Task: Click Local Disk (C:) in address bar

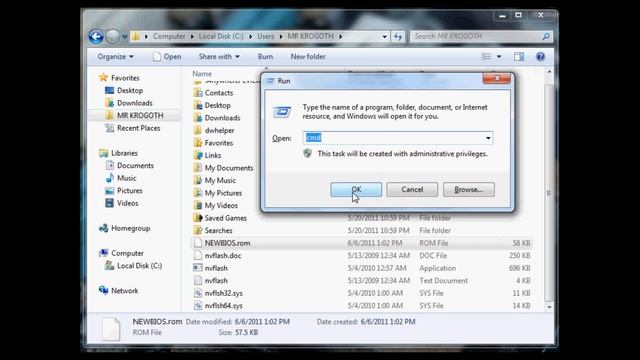Action: click(x=221, y=36)
